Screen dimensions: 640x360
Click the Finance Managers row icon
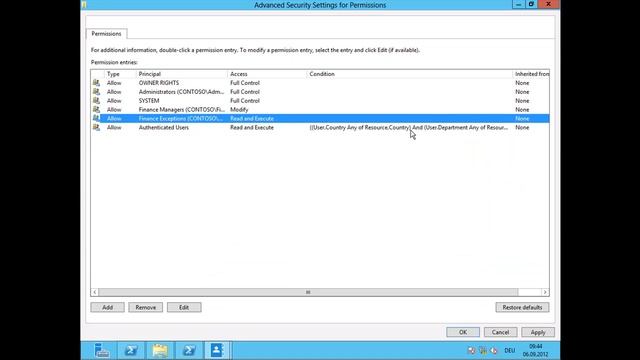click(x=96, y=110)
